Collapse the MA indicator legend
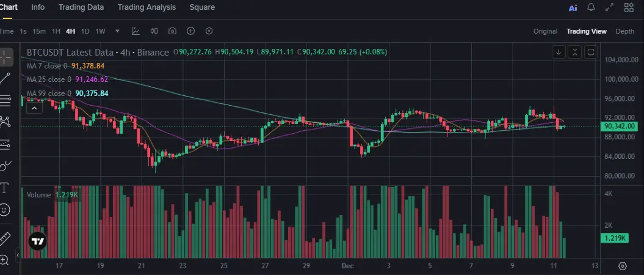 (34, 108)
